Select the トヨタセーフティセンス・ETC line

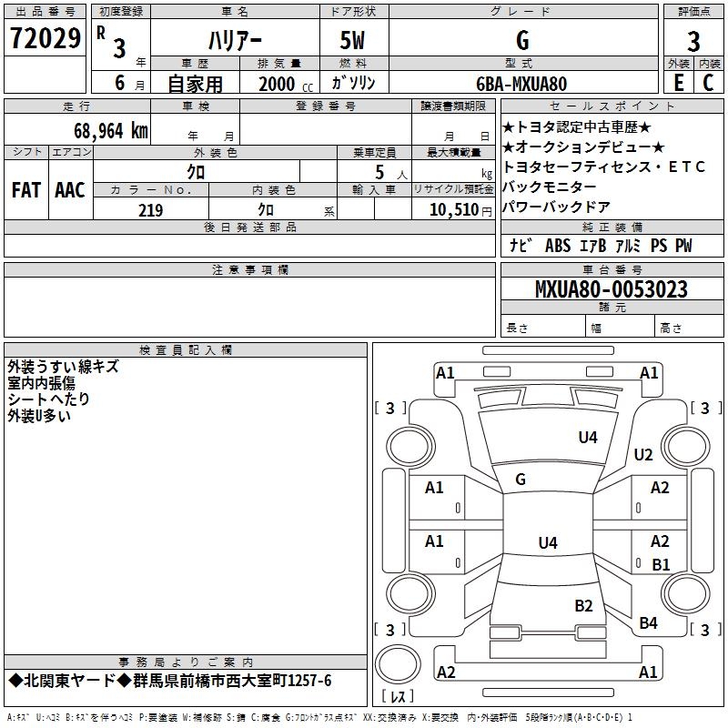(604, 167)
